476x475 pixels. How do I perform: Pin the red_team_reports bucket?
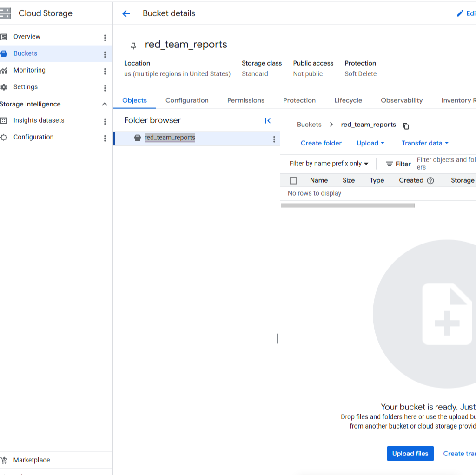pos(133,46)
